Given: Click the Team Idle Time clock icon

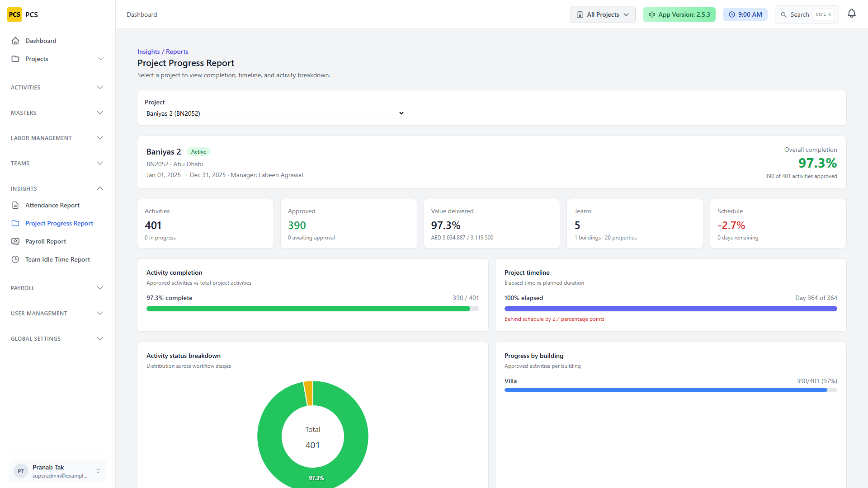Looking at the screenshot, I should [x=15, y=259].
